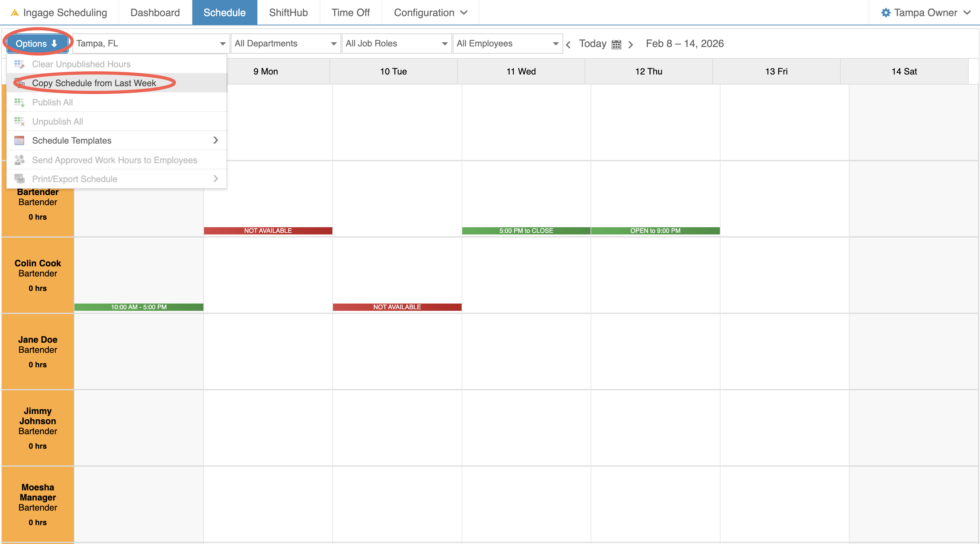The width and height of the screenshot is (980, 544).
Task: Select Copy Schedule from Last Week
Action: 94,83
